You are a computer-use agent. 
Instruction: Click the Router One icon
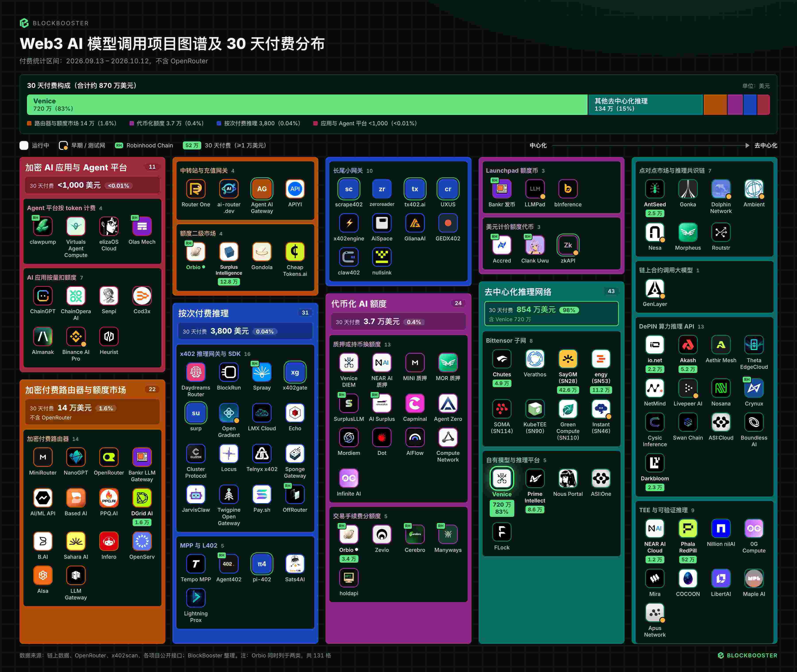pyautogui.click(x=196, y=189)
